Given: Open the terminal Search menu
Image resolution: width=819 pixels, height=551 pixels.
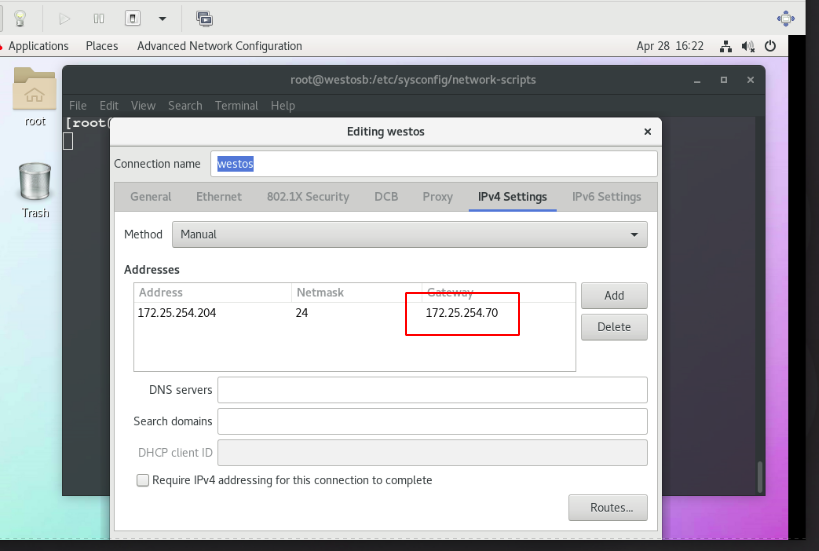Looking at the screenshot, I should (185, 105).
